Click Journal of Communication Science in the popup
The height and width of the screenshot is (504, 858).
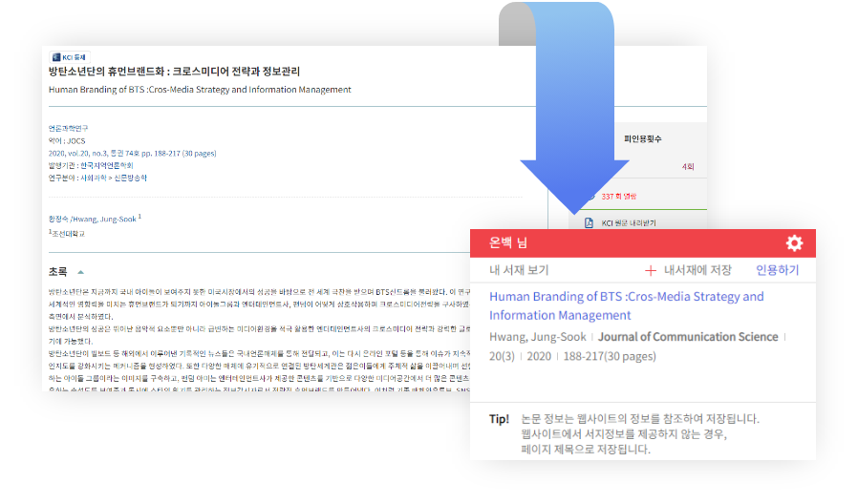click(688, 337)
